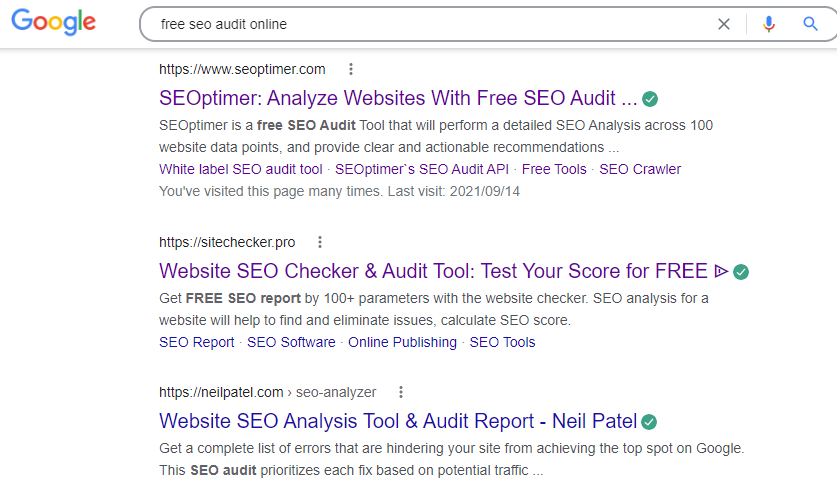Click green verified badge beside Neil Patel title
837x480 pixels.
click(x=649, y=421)
